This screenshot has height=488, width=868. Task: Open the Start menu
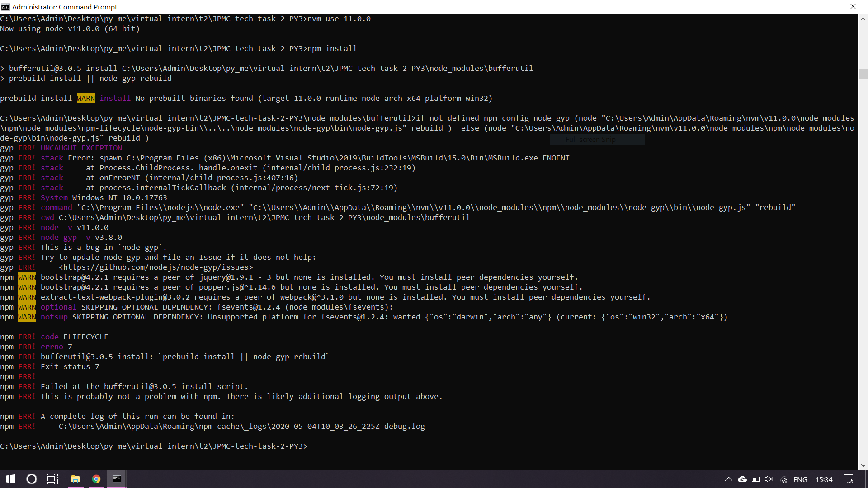pyautogui.click(x=9, y=479)
